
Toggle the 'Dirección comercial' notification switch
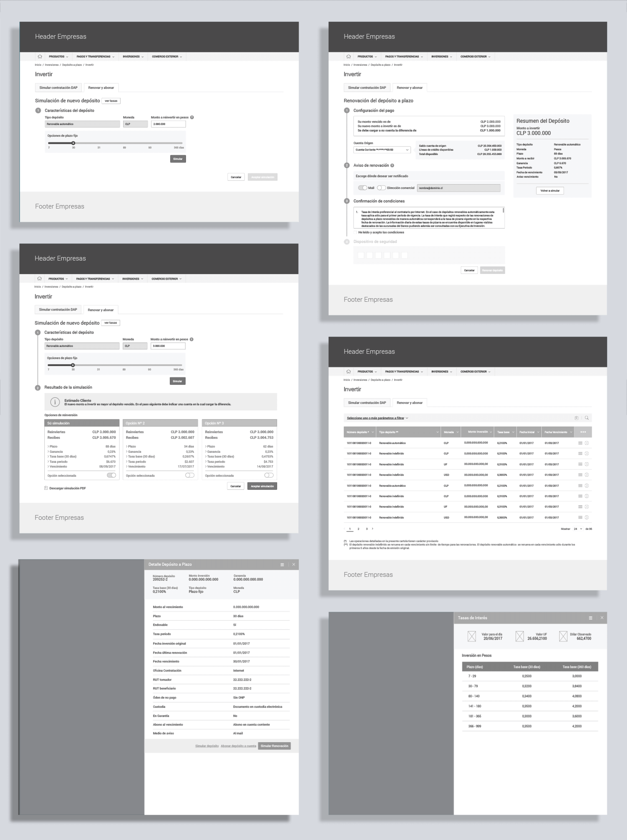(x=381, y=188)
